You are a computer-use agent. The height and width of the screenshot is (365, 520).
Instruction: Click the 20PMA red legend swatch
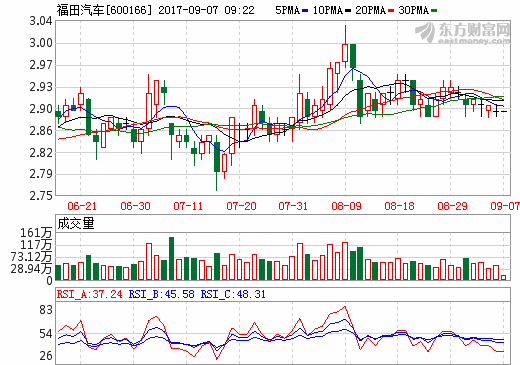coord(391,11)
